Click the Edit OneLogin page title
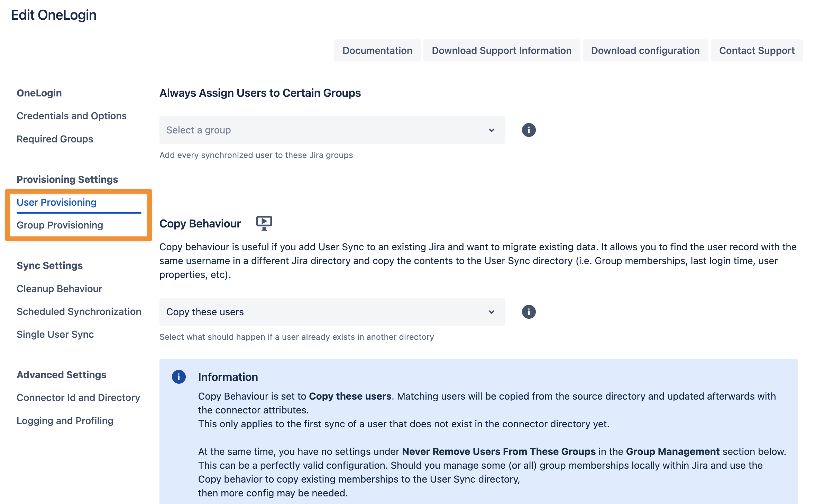 click(54, 15)
